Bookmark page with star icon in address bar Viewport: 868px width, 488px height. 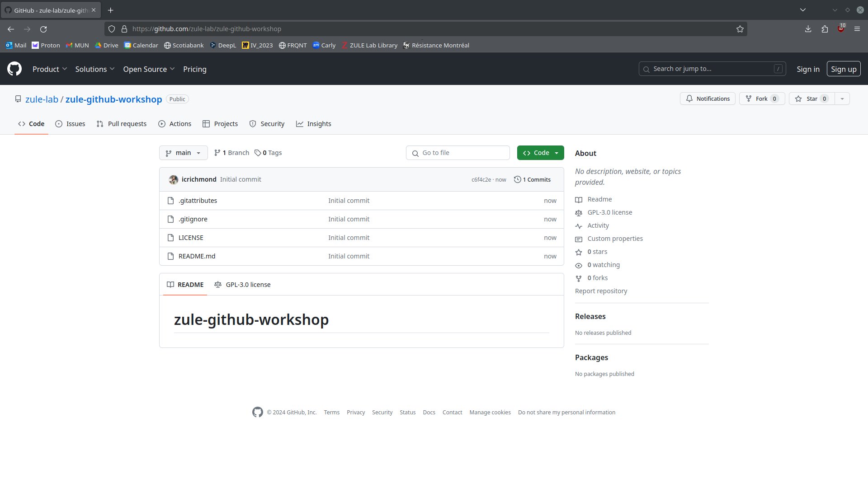point(740,29)
